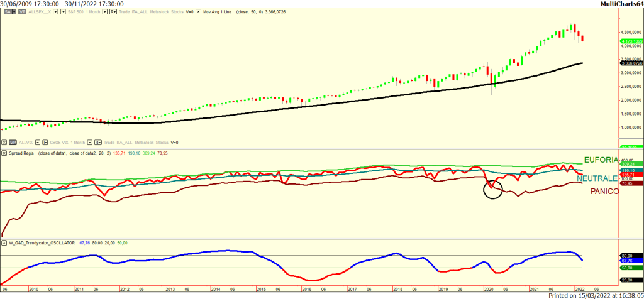The height and width of the screenshot is (299, 644).
Task: Toggle the X box next to the ALLVIX VP badge
Action: (x=4, y=143)
